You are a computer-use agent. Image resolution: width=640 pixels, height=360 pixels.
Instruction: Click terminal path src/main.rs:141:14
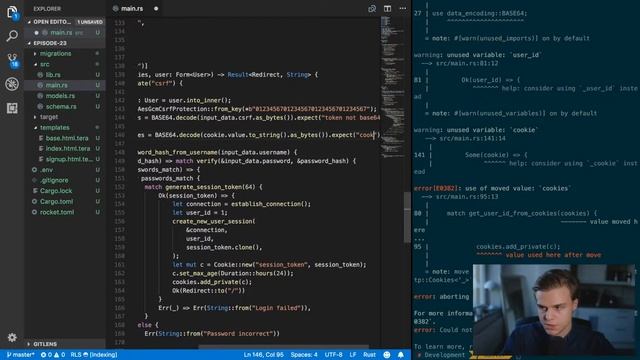coord(471,138)
